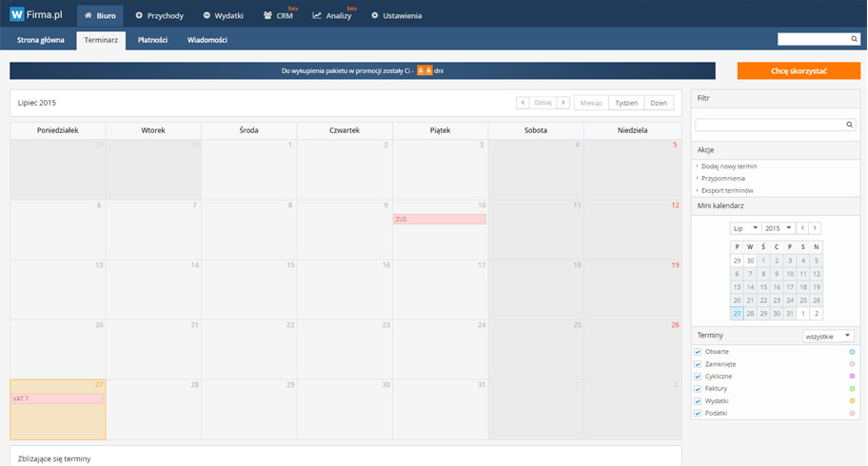Click the wFirma.pl logo
The height and width of the screenshot is (466, 868).
36,15
